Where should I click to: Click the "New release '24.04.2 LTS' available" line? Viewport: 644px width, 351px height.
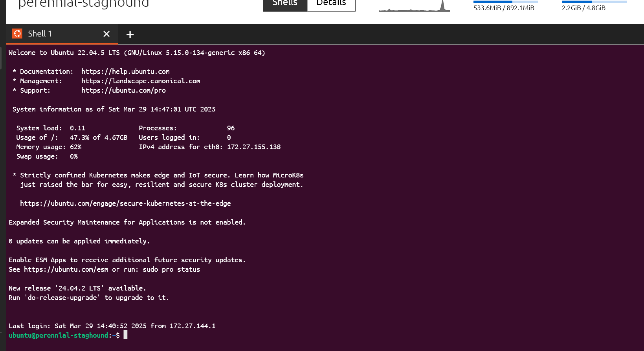[x=77, y=288]
